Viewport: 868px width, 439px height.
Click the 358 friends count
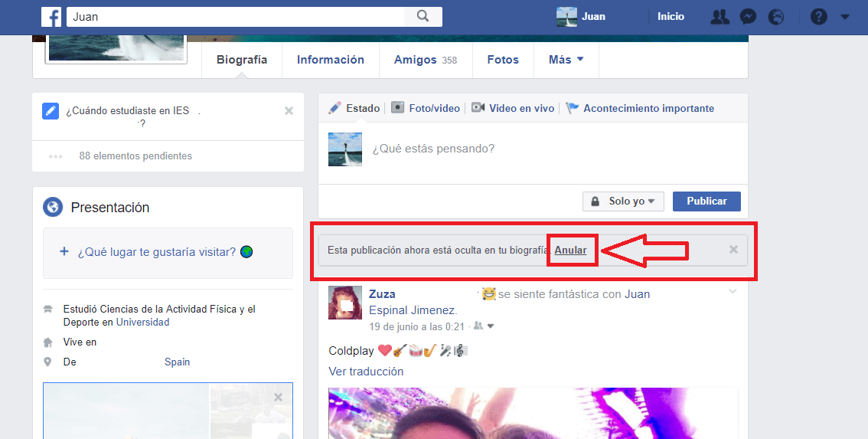click(x=449, y=61)
